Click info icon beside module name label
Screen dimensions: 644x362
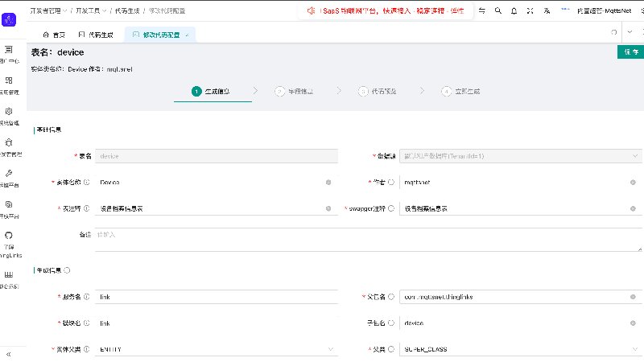click(87, 323)
